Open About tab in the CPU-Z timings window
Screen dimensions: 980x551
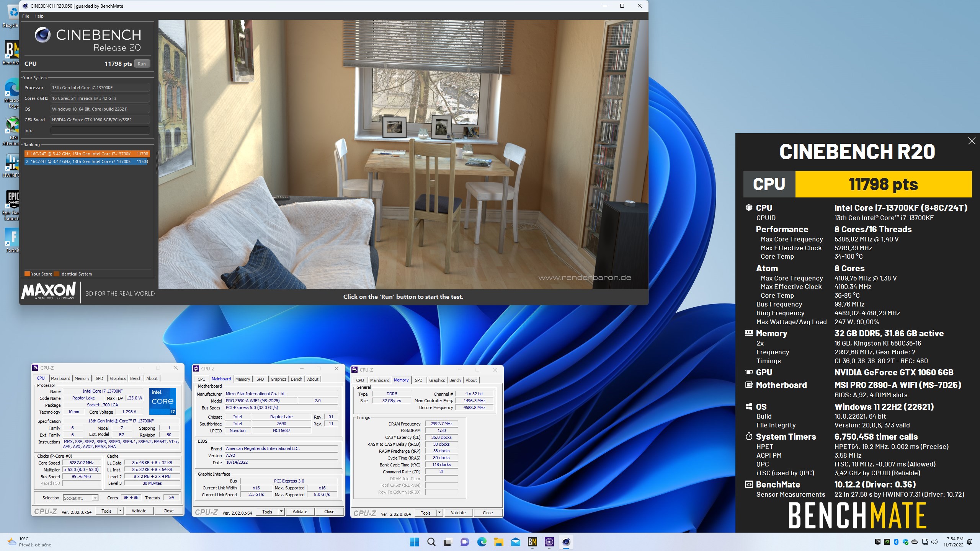(471, 380)
